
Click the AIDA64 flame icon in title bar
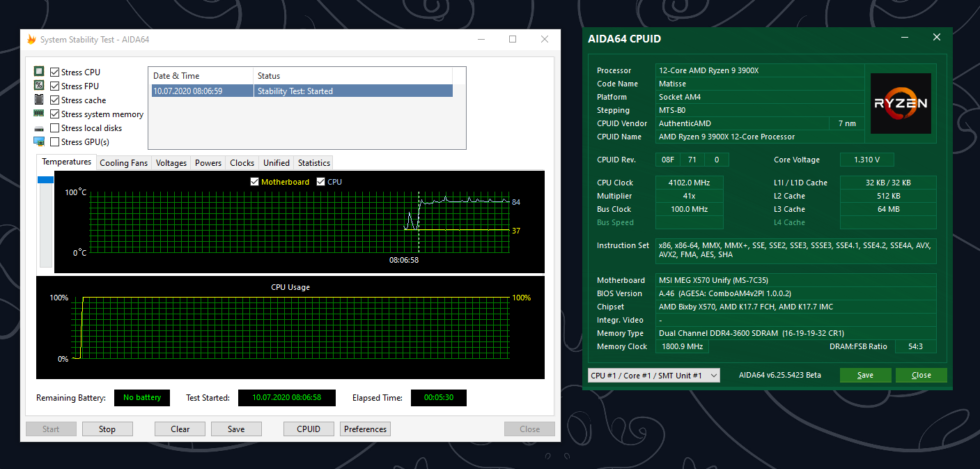click(31, 40)
